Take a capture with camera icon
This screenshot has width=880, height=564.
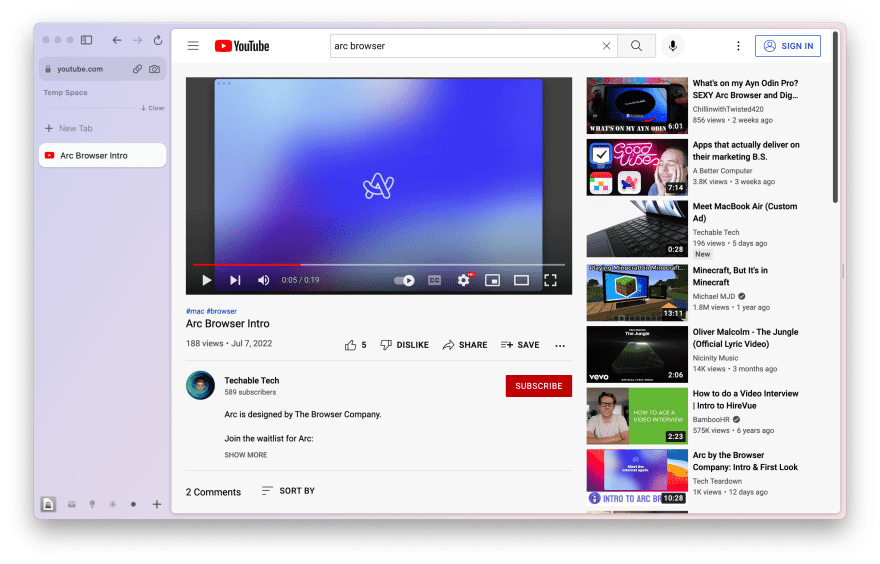pyautogui.click(x=154, y=69)
